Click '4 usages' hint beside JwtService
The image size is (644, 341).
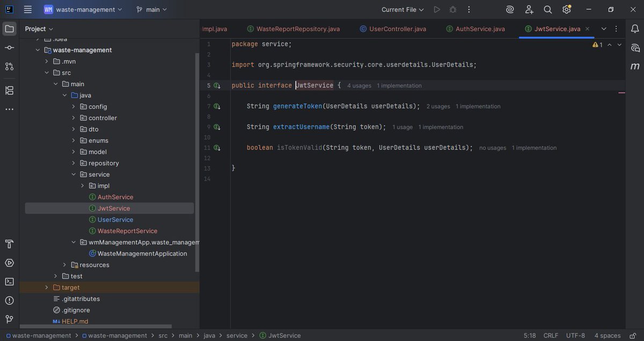tap(359, 86)
